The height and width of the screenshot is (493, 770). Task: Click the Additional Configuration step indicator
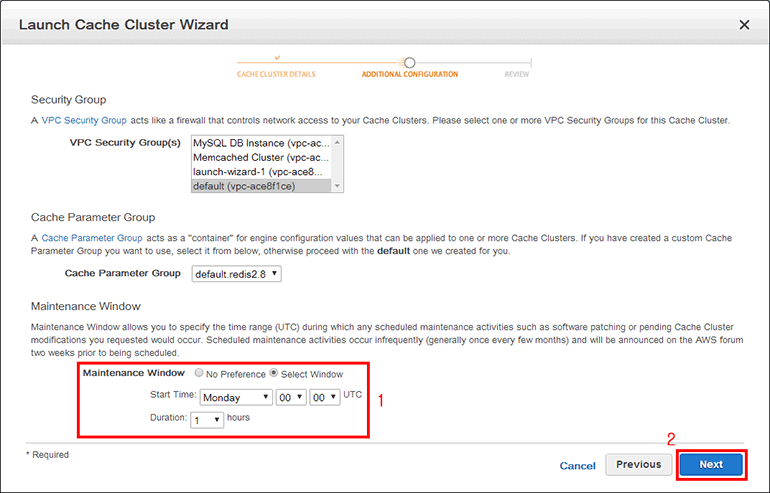point(409,73)
